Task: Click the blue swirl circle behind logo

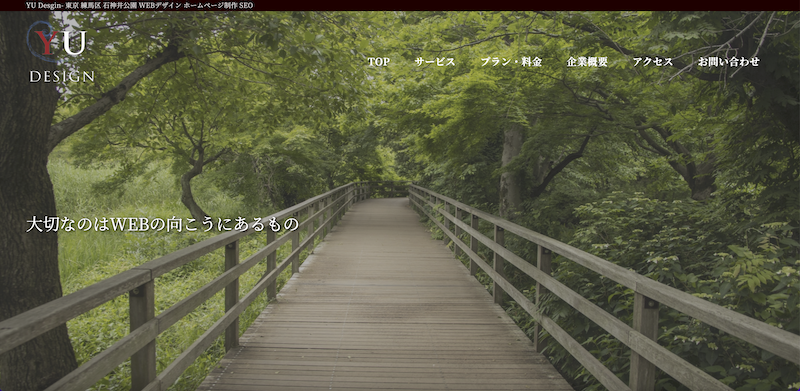Action: [x=42, y=41]
